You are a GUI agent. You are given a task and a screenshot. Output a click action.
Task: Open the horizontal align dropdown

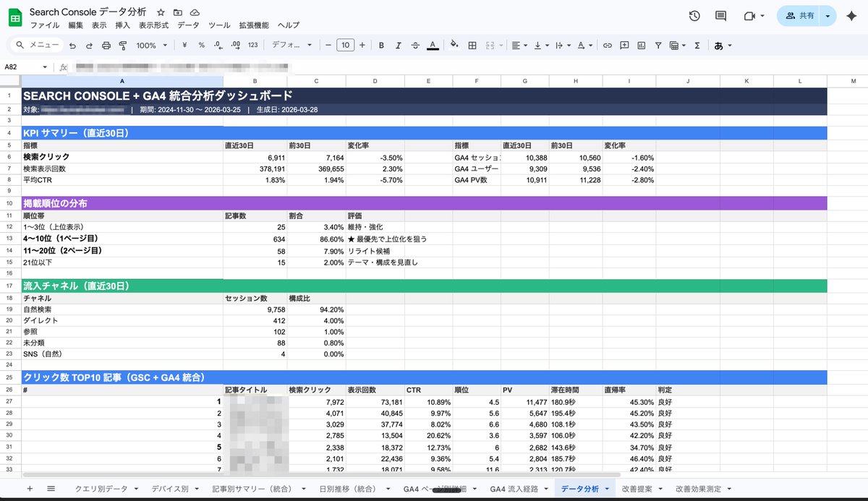click(519, 45)
